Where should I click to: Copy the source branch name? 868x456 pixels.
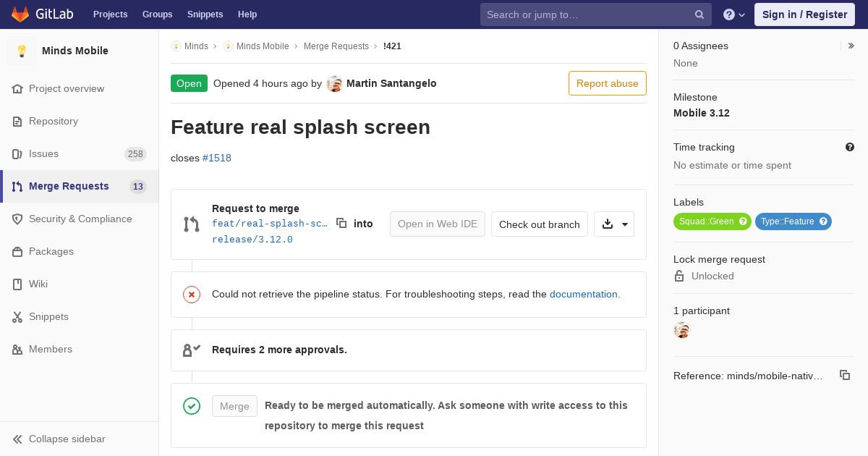pyautogui.click(x=341, y=224)
